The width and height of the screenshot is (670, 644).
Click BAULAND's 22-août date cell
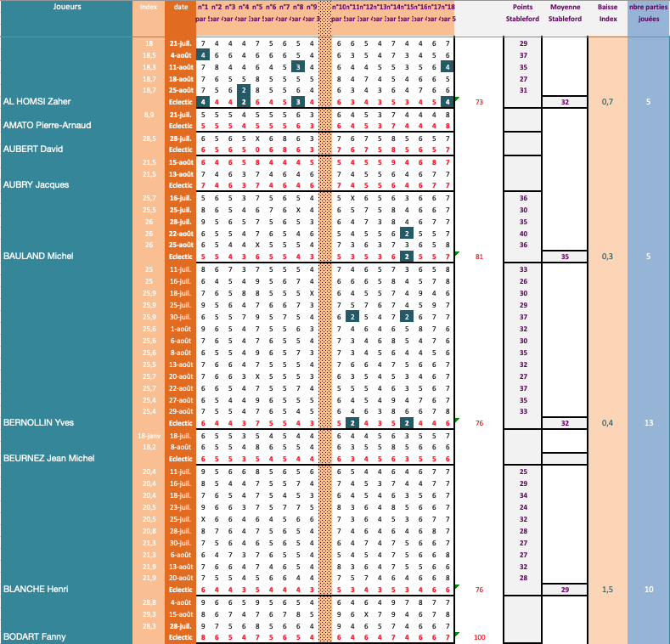(181, 234)
